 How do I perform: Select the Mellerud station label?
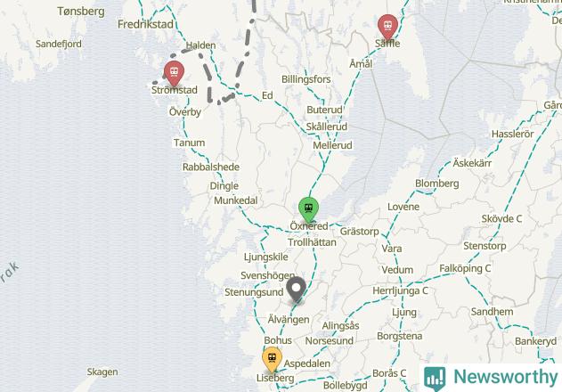point(332,145)
